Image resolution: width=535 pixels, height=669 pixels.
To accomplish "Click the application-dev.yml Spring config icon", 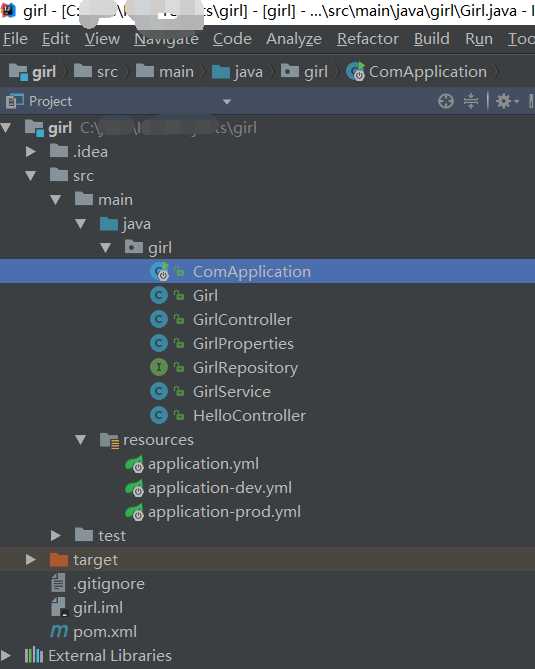I will 134,488.
